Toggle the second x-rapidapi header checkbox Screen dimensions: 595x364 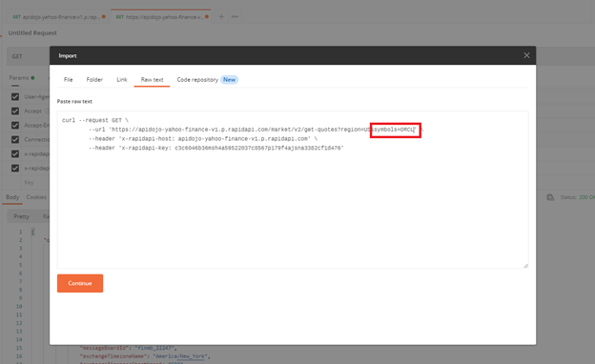(x=15, y=169)
